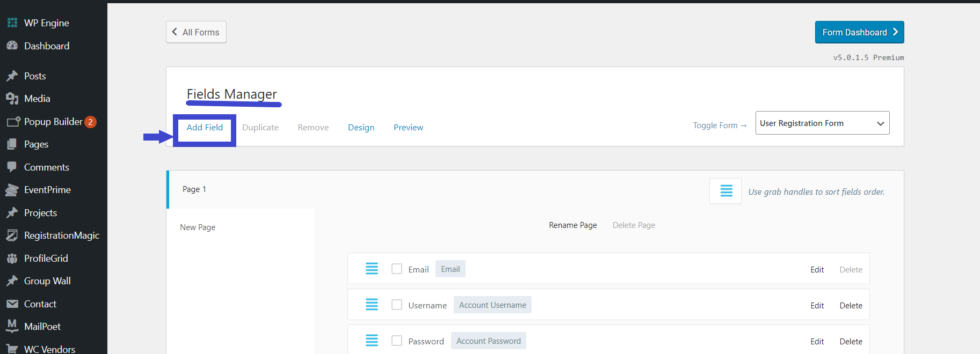Switch to the Page 1 tab

pos(194,189)
